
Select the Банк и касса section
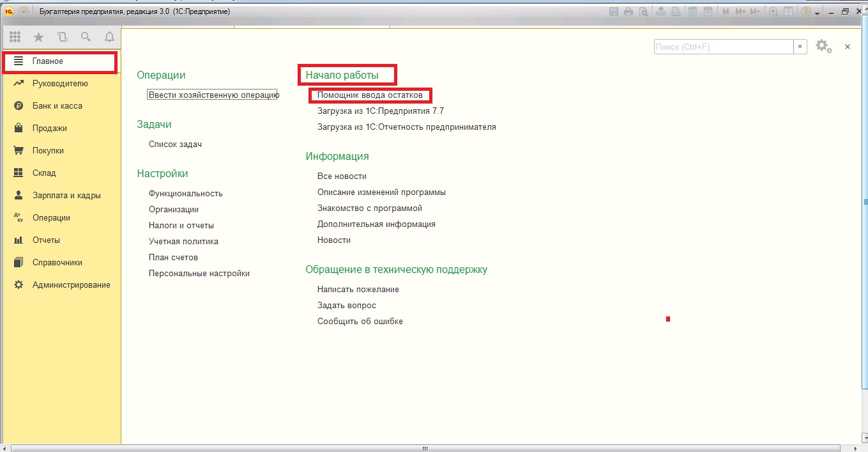pyautogui.click(x=57, y=105)
